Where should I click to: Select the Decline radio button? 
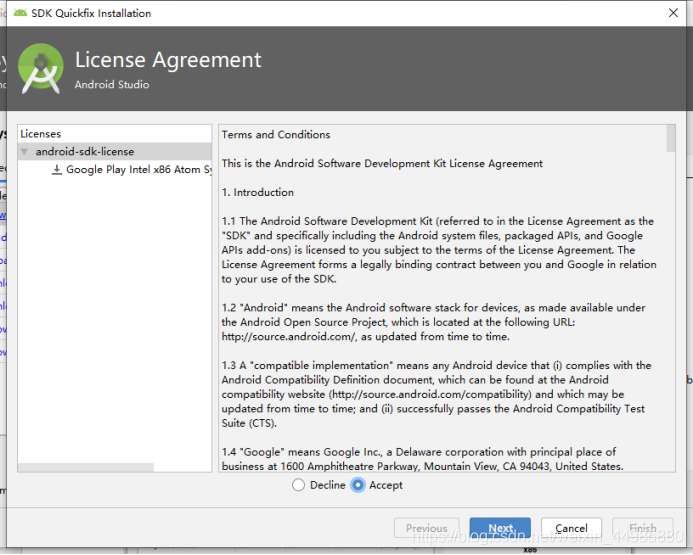pyautogui.click(x=298, y=485)
